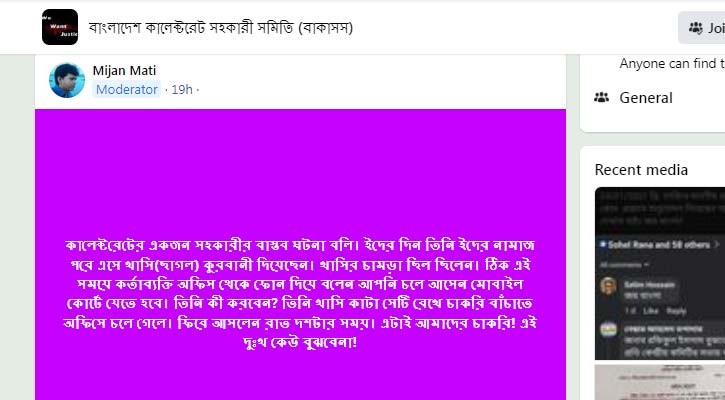The height and width of the screenshot is (400, 725).
Task: Click the Moderator badge
Action: [x=126, y=89]
